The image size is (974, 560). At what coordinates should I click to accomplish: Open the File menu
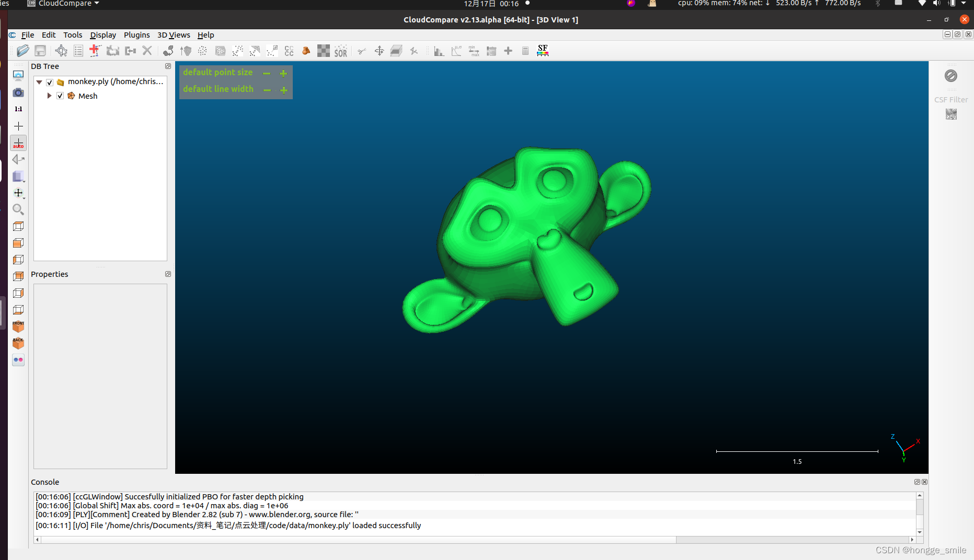28,35
